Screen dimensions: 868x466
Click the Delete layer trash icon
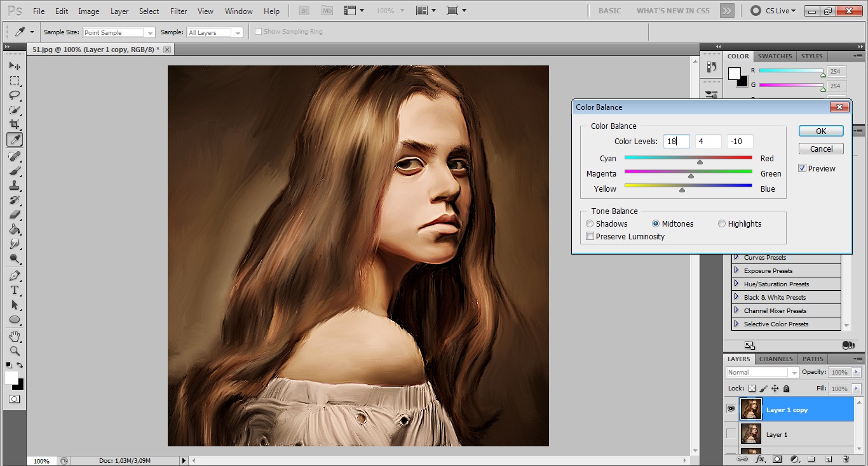(x=845, y=458)
